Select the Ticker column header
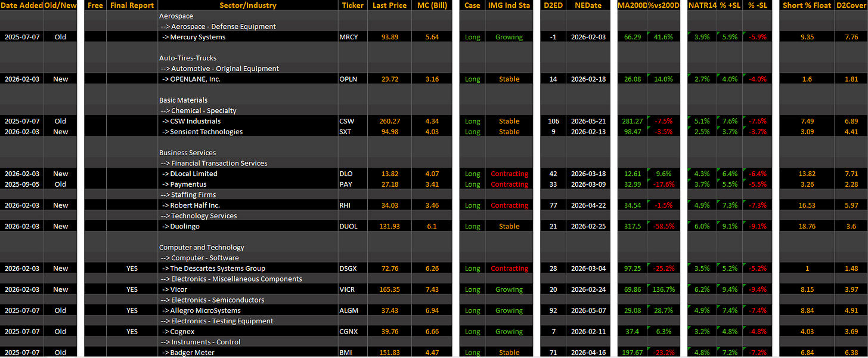The height and width of the screenshot is (358, 868). [x=353, y=5]
